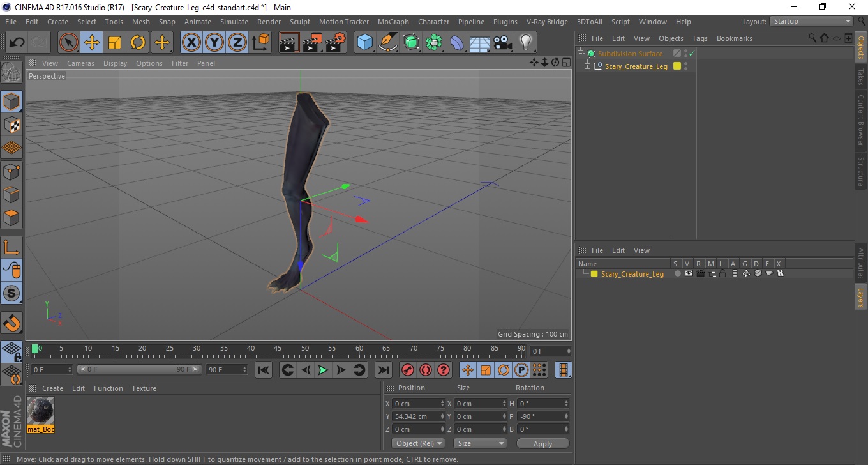Expand the Scary_Creature_Leg object tree
868x465 pixels.
[x=588, y=66]
